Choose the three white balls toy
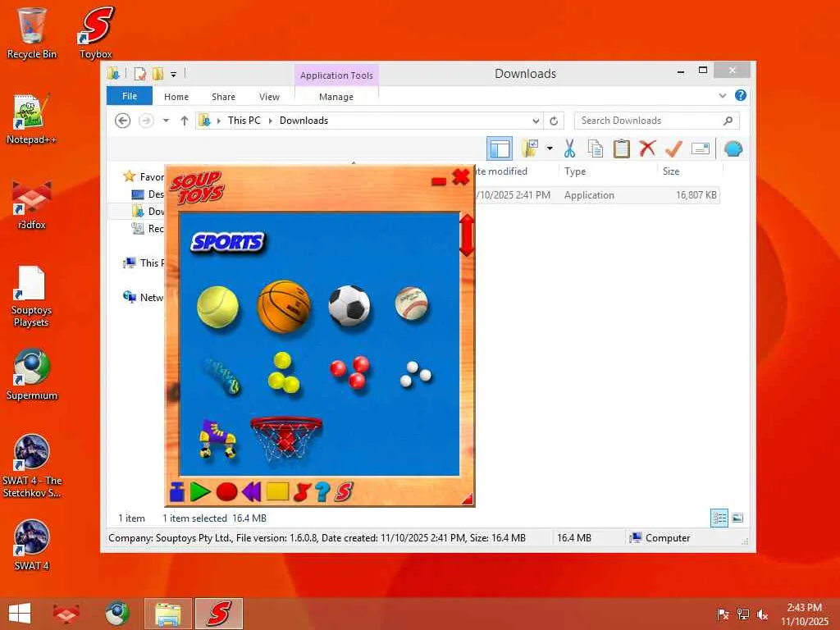840x630 pixels. pos(415,374)
